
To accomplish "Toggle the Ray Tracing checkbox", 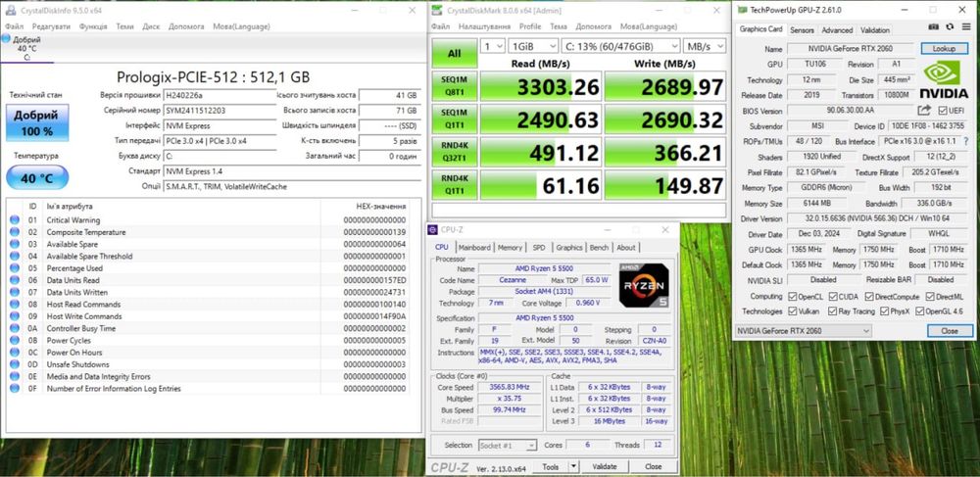I will click(832, 310).
